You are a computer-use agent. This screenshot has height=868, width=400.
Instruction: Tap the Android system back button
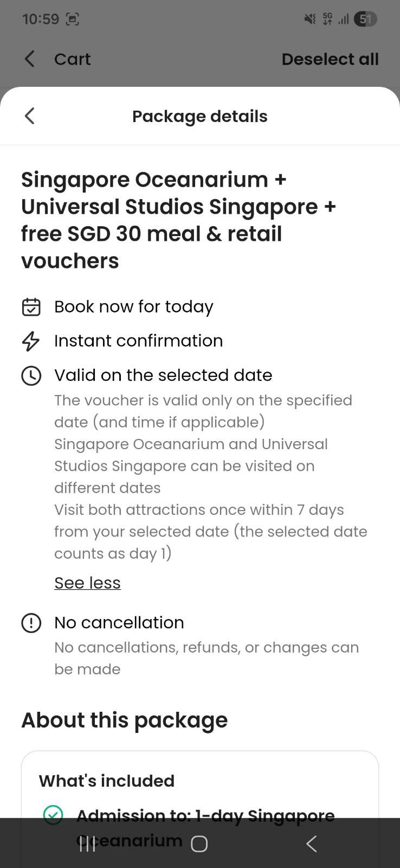click(x=311, y=844)
